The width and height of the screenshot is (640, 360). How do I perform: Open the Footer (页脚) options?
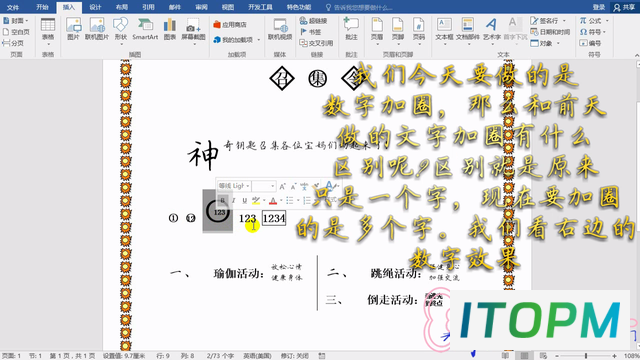pyautogui.click(x=398, y=30)
